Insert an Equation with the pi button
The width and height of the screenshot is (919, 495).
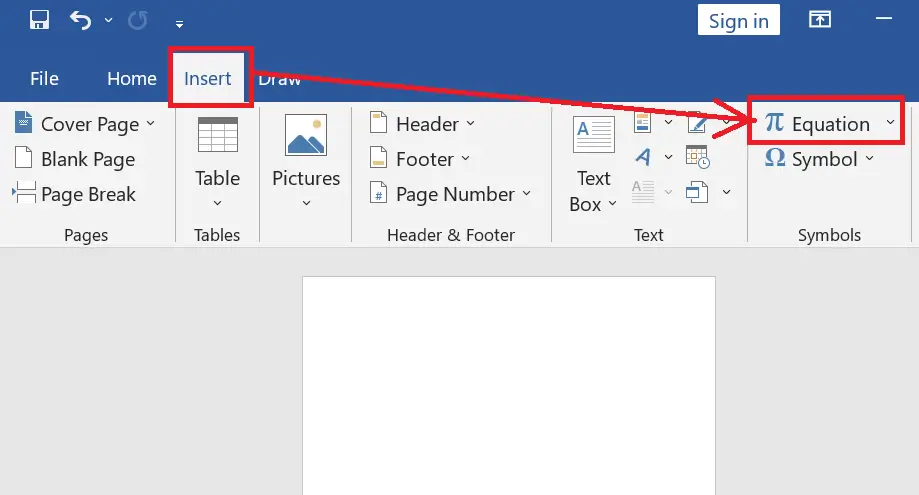point(817,124)
